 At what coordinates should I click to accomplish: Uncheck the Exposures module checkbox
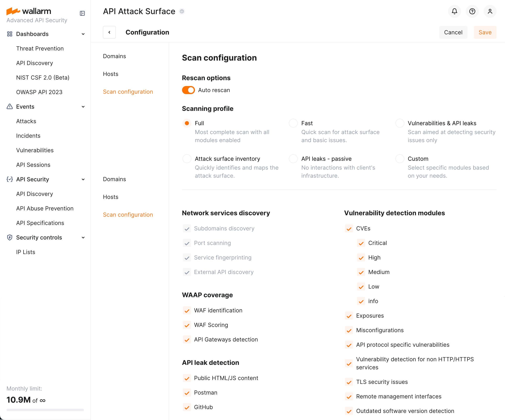coord(349,316)
